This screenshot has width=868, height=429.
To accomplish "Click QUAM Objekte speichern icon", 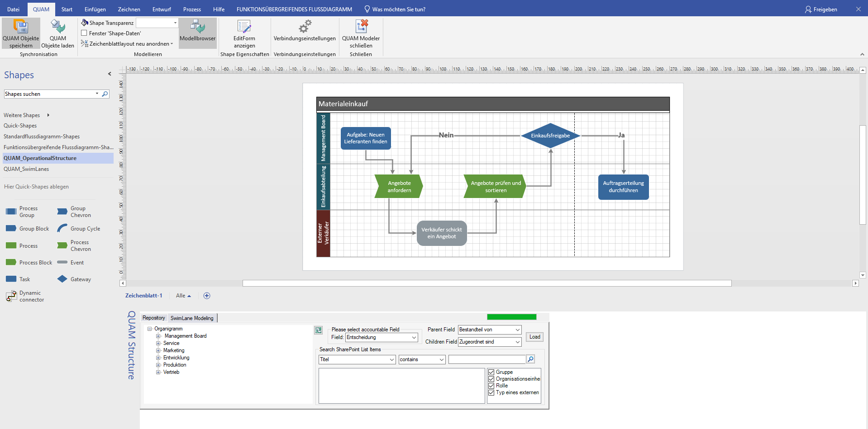I will pyautogui.click(x=21, y=26).
